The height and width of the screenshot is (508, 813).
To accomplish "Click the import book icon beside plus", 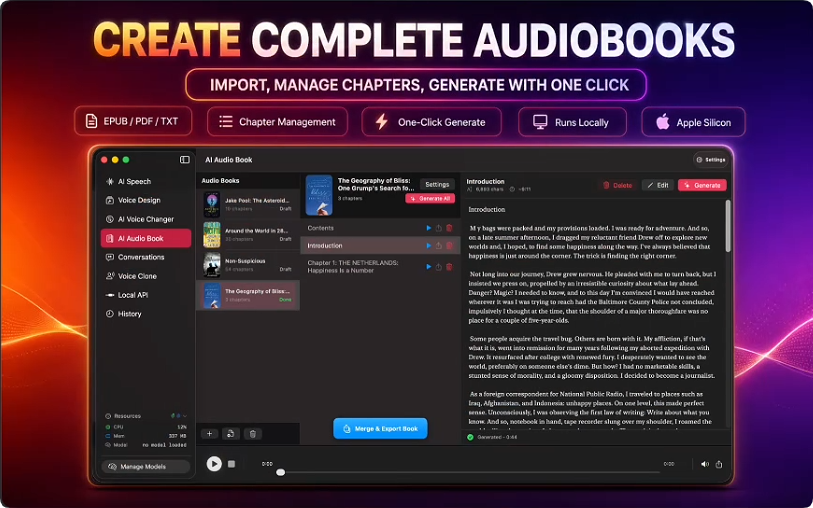I will tap(231, 434).
